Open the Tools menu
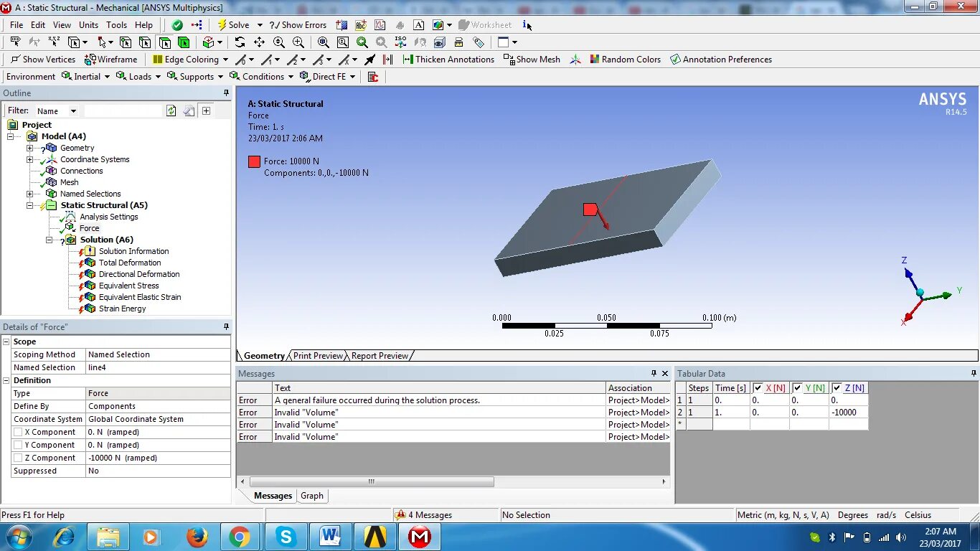The image size is (980, 551). (116, 24)
